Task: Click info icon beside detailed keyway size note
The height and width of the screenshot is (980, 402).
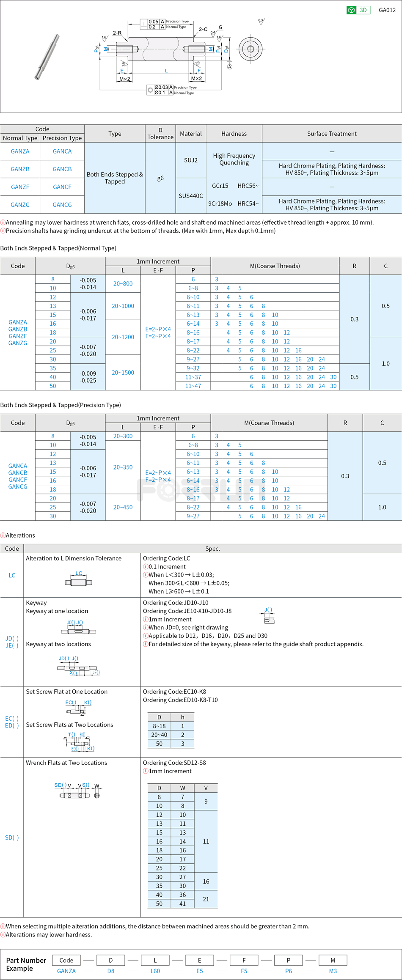Action: point(146,644)
